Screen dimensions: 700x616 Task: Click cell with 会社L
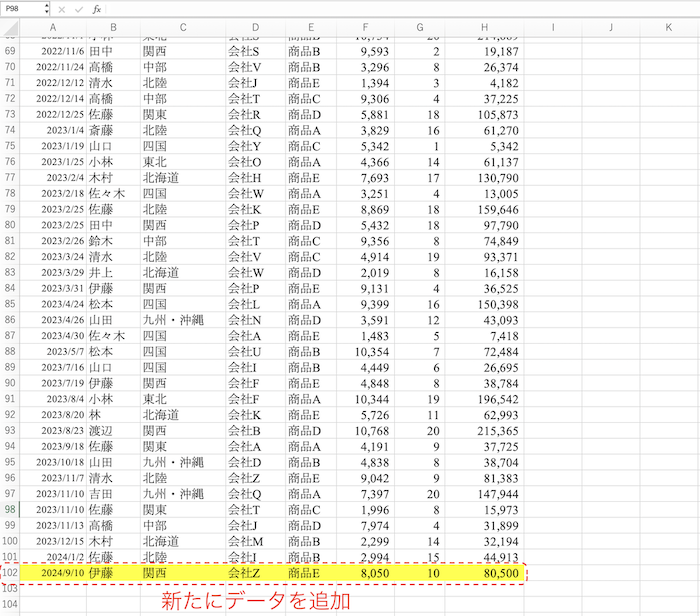pyautogui.click(x=255, y=304)
